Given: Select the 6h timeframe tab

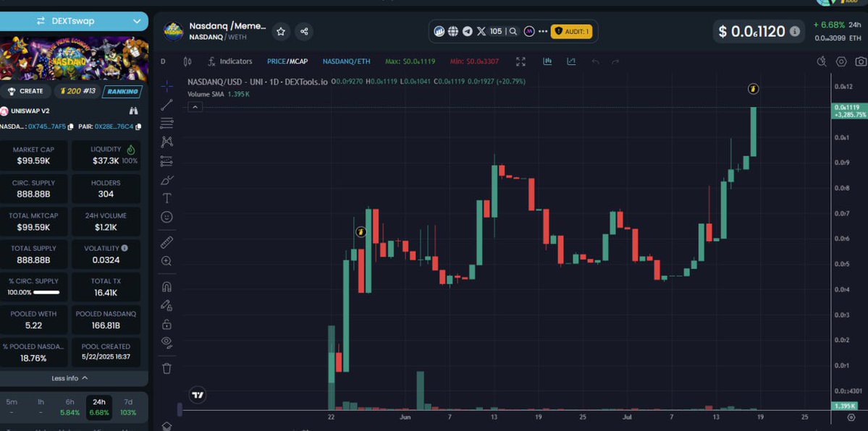Looking at the screenshot, I should coord(69,406).
